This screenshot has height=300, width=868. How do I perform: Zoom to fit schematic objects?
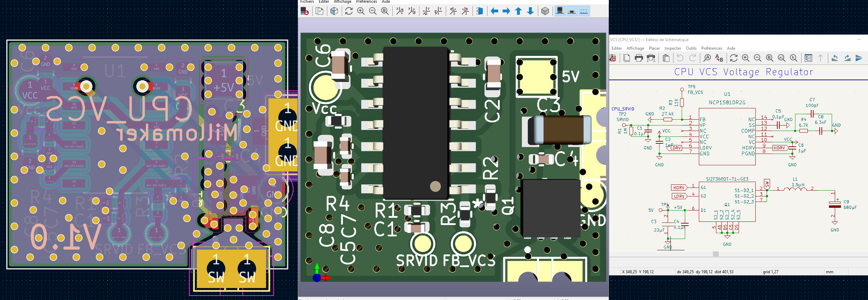[x=782, y=58]
